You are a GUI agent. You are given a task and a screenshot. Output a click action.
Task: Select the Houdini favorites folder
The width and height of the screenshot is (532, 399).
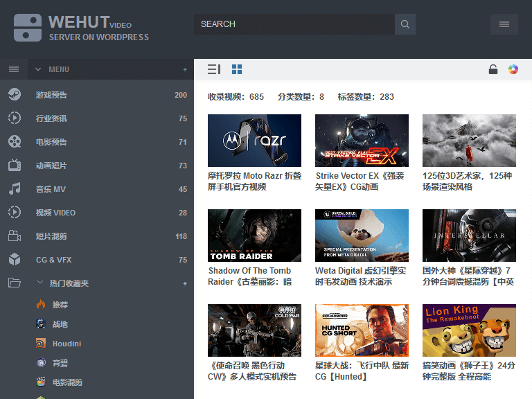pyautogui.click(x=66, y=344)
